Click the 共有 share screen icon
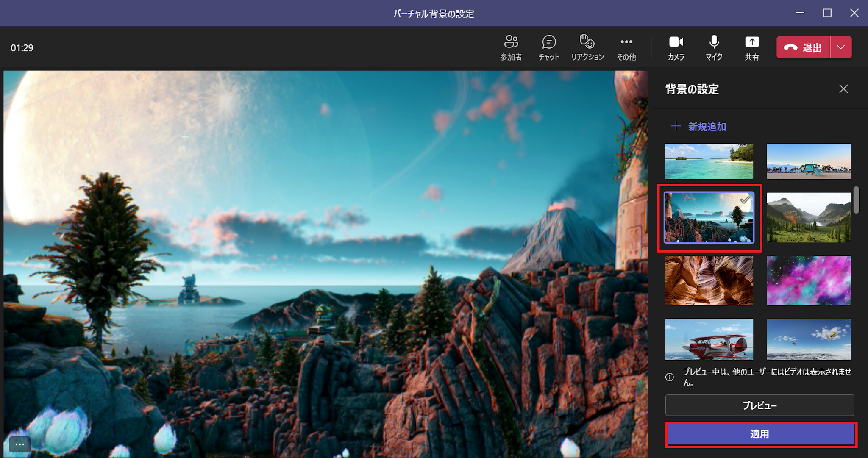This screenshot has width=868, height=458. 752,47
